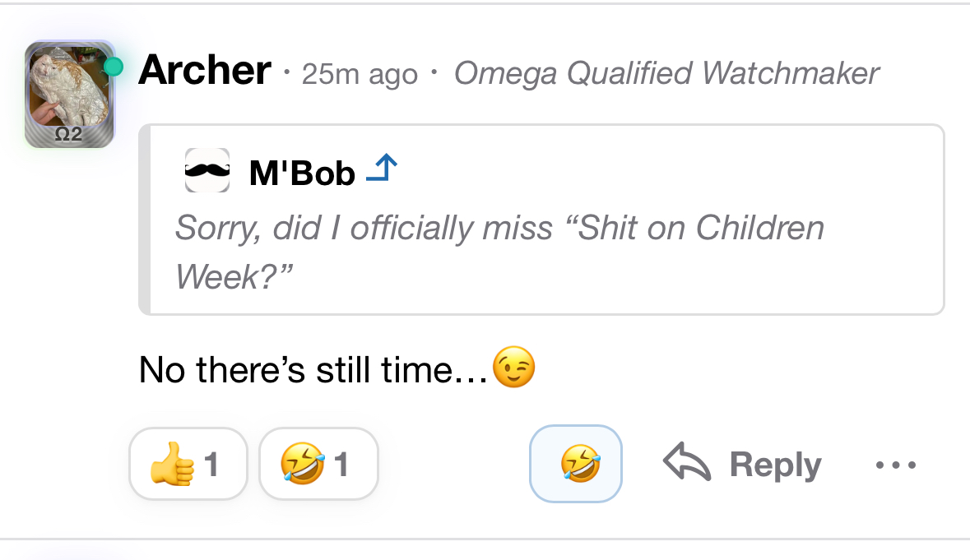The height and width of the screenshot is (560, 970).
Task: Click the Ω2 badge on Archer's avatar
Action: [68, 136]
